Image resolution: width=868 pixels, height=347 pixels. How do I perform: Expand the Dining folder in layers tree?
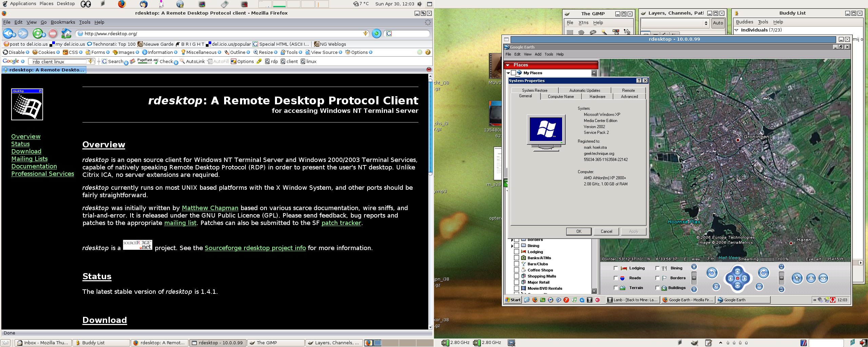(x=512, y=246)
